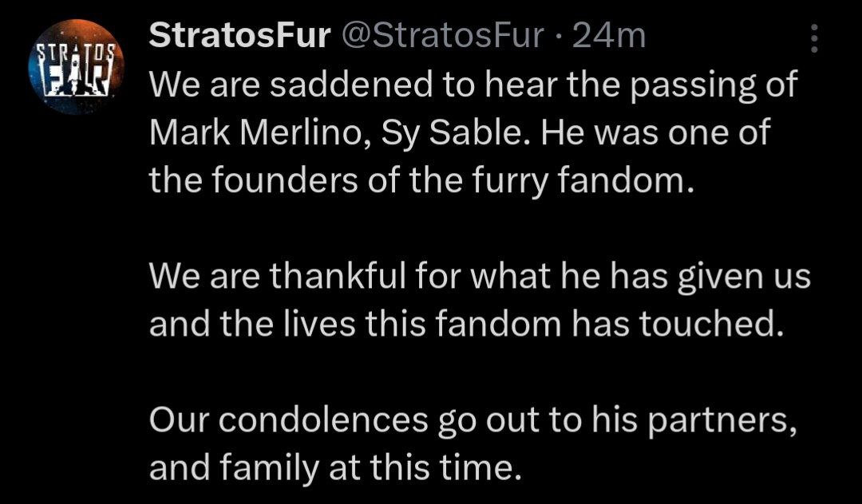862x504 pixels.
Task: Click the "and family at this time" line
Action: 330,468
